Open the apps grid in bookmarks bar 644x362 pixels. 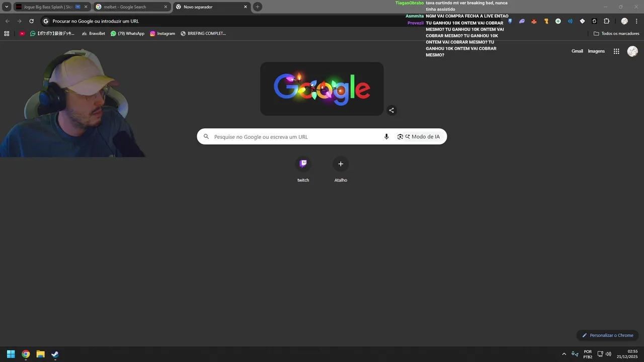click(x=7, y=34)
